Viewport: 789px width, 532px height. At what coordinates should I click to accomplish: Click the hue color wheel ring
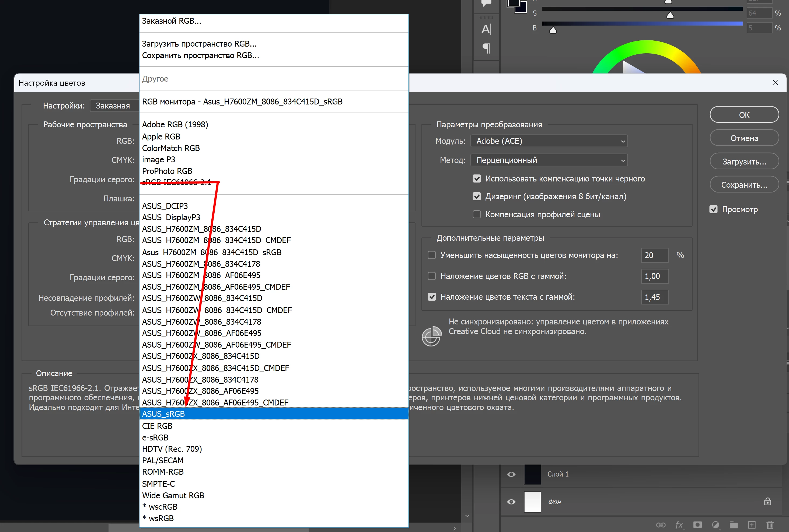click(647, 47)
